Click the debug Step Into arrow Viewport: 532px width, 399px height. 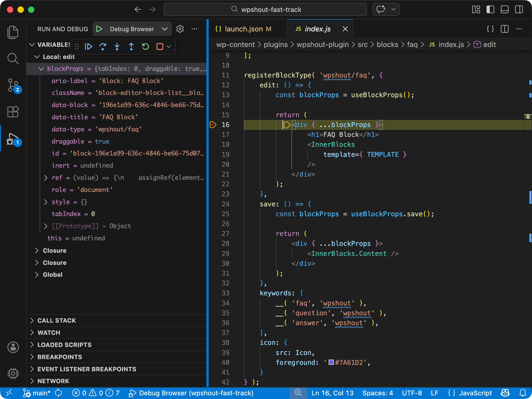pos(117,46)
